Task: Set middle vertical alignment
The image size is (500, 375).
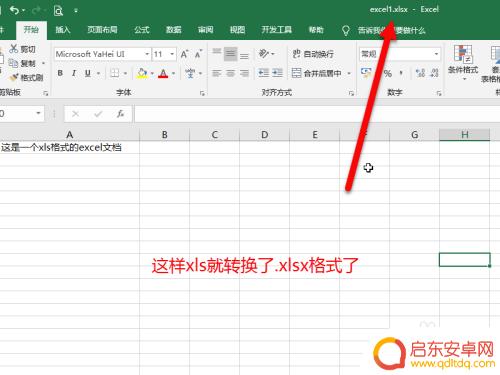Action: click(230, 54)
